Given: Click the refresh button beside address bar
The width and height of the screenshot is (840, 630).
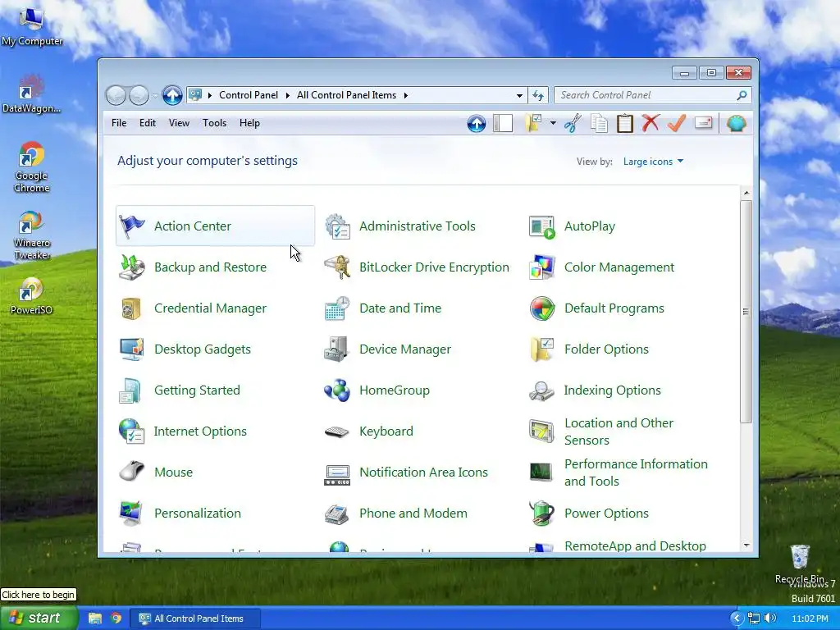Looking at the screenshot, I should 538,95.
